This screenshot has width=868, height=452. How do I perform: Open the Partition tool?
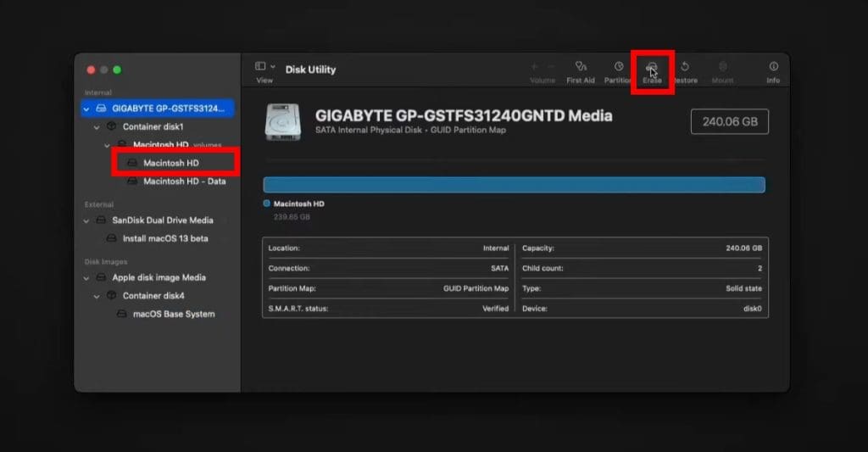click(619, 68)
